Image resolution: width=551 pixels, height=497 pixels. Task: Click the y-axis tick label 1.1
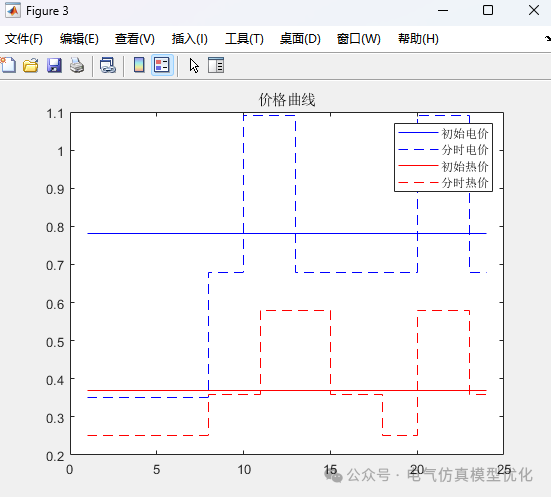pos(55,114)
